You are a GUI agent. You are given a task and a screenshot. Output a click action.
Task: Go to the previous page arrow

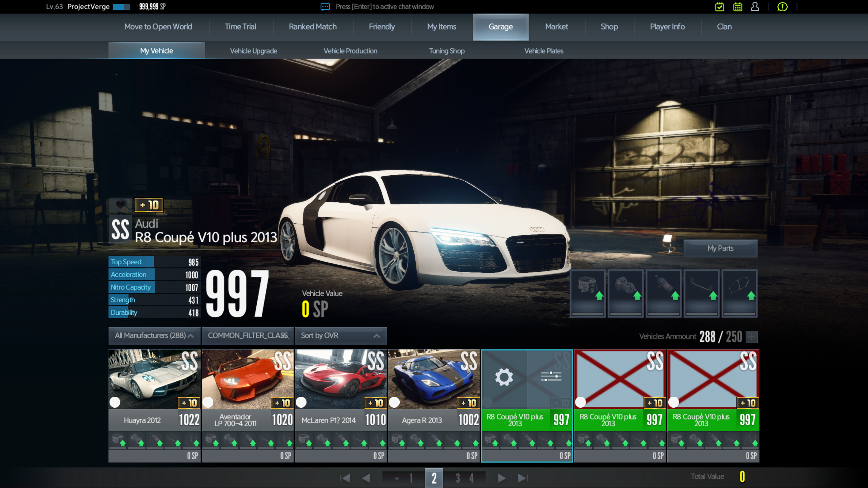click(x=366, y=478)
